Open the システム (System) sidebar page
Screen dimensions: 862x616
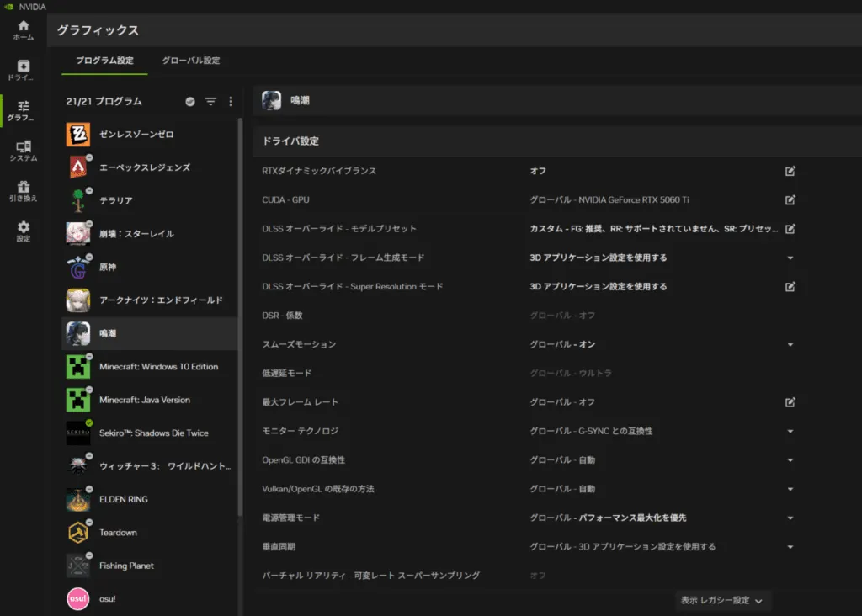23,151
